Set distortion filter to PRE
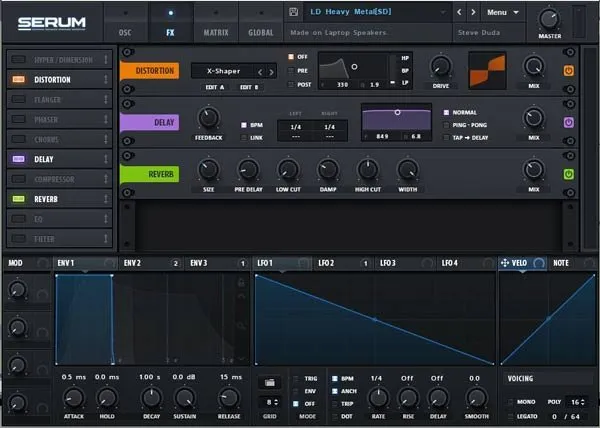Screen dimensions: 600x428 pyautogui.click(x=291, y=71)
